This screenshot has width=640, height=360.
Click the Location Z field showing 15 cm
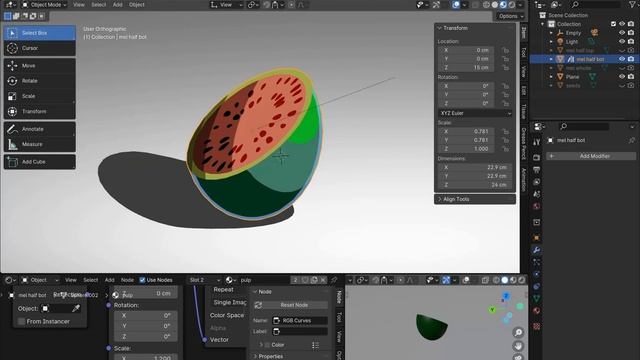pyautogui.click(x=466, y=68)
